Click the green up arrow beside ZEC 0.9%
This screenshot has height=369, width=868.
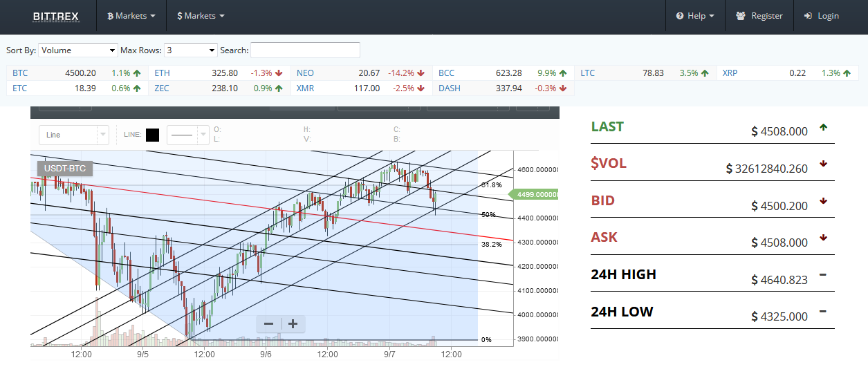279,88
